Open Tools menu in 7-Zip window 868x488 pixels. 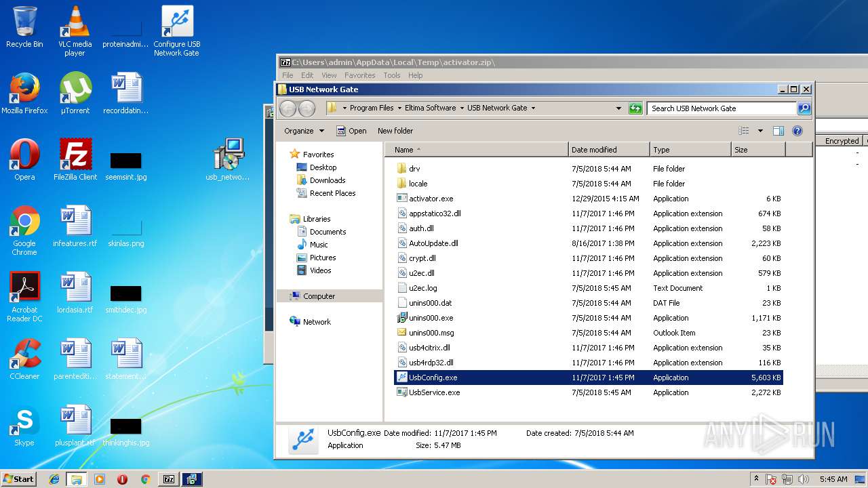click(392, 75)
